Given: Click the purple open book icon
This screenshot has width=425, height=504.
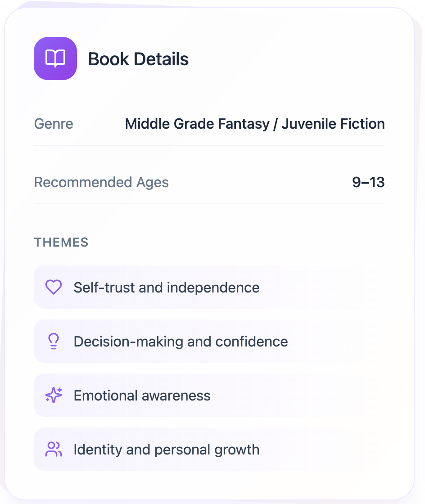Looking at the screenshot, I should tap(55, 58).
